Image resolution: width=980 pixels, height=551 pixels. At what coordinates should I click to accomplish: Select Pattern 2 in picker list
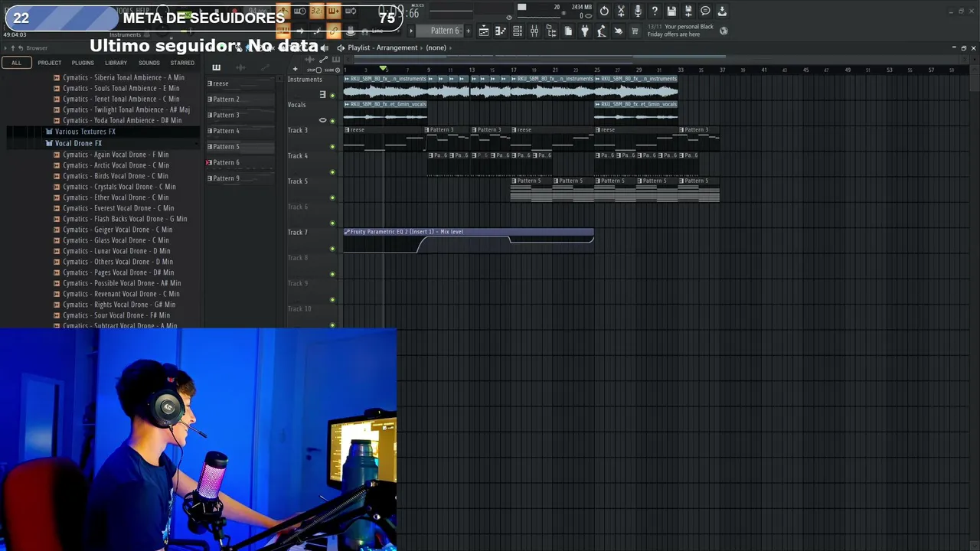coord(240,99)
